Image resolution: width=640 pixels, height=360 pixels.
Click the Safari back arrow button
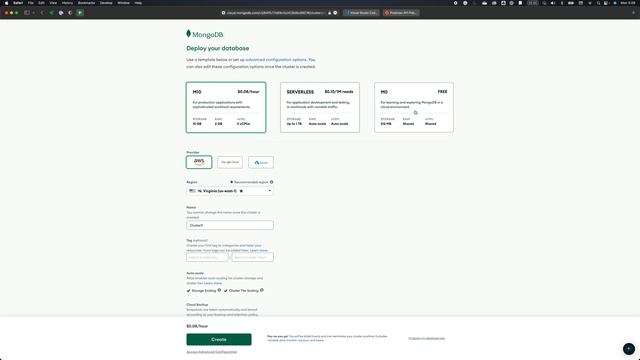point(42,13)
